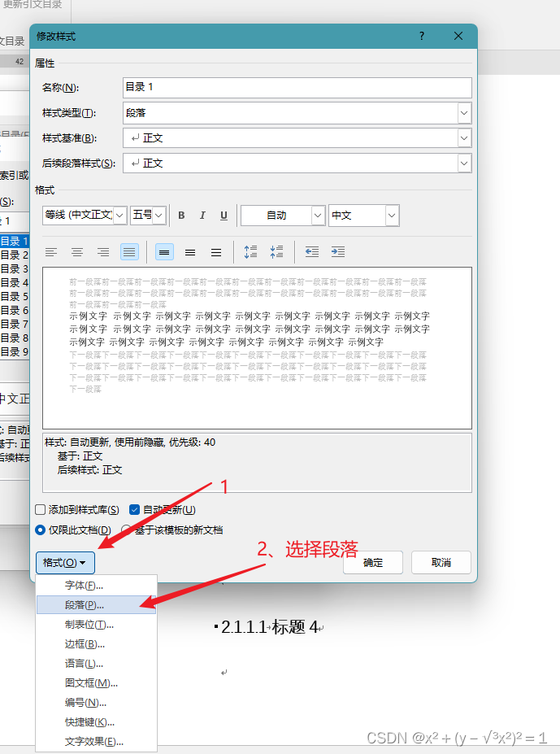Set 1.5 line spacing
560x754 pixels.
click(x=190, y=252)
